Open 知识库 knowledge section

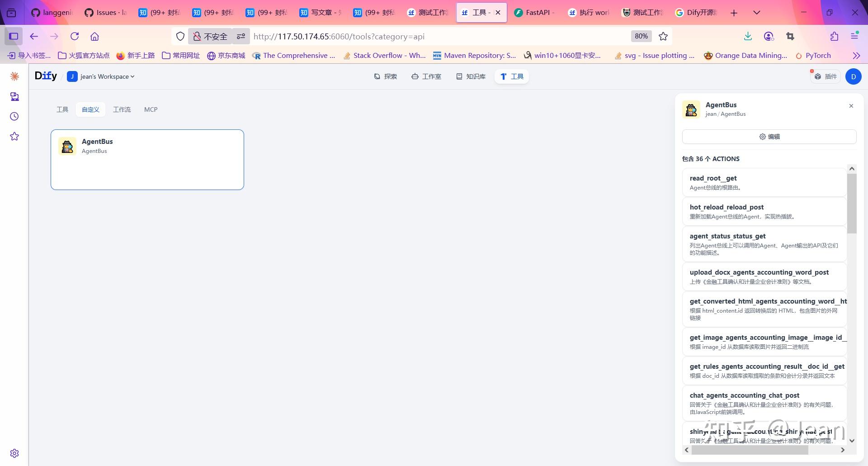[x=470, y=76]
